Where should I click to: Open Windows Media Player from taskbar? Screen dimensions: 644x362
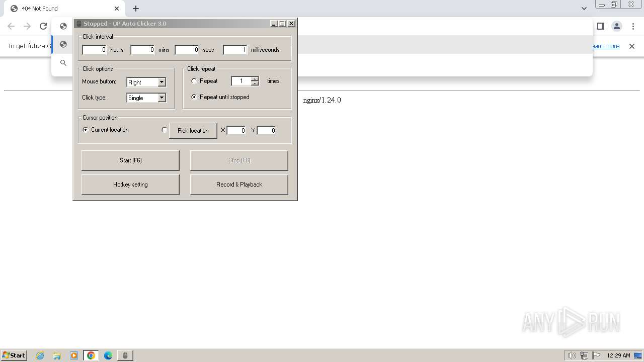click(74, 355)
